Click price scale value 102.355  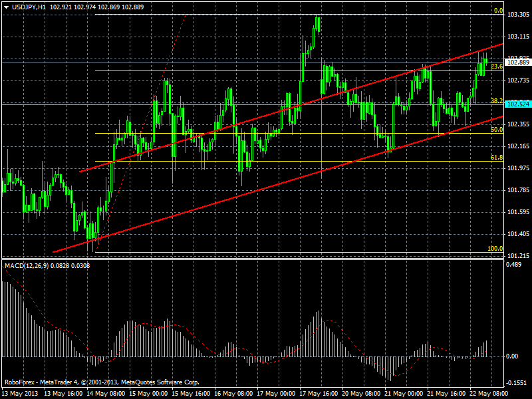[518, 124]
